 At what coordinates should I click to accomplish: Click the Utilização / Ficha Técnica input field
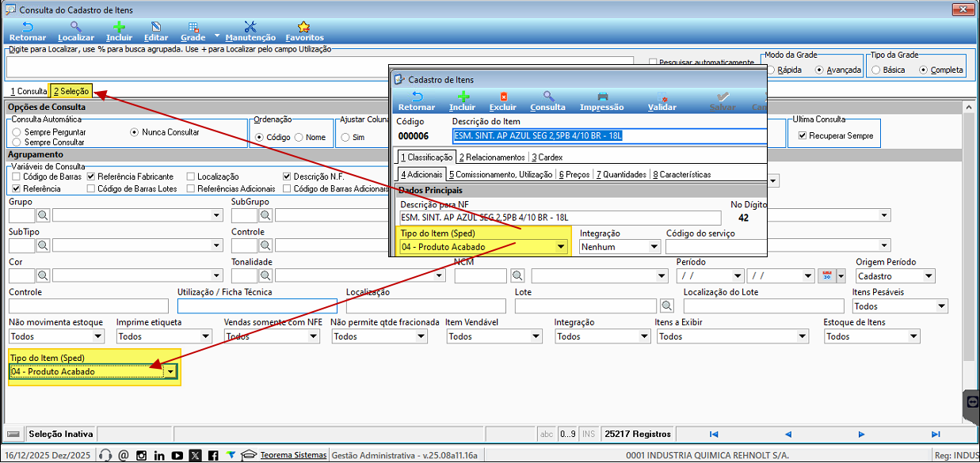[257, 306]
